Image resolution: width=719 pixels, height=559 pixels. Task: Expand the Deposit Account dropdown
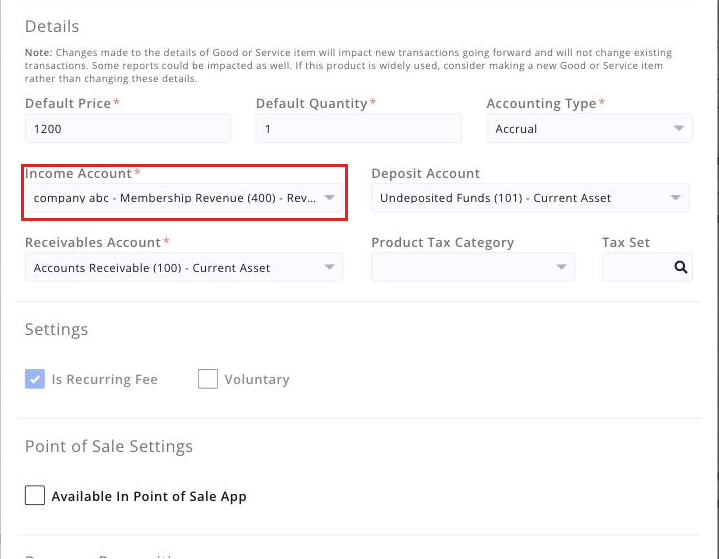(x=530, y=198)
